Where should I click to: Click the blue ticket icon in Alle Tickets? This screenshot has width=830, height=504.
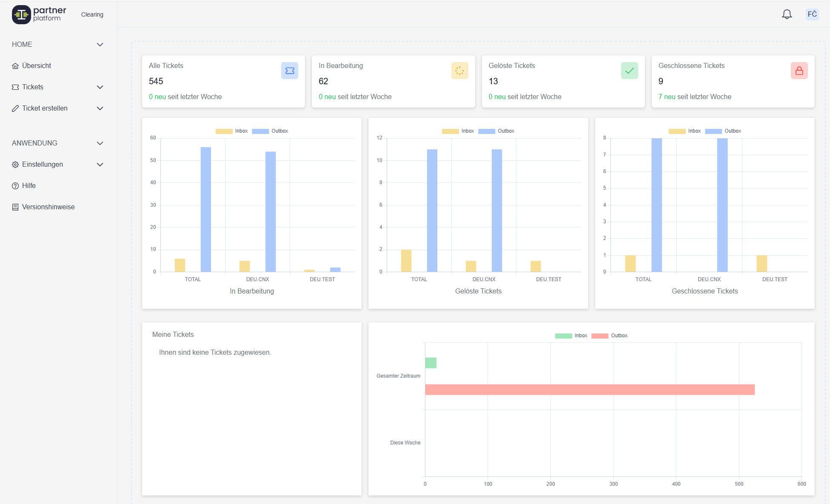pyautogui.click(x=289, y=71)
